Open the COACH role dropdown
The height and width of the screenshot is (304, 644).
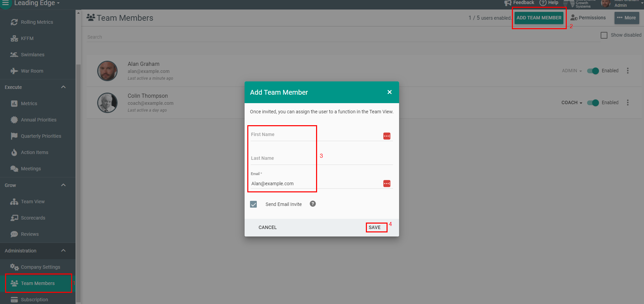[x=572, y=102]
